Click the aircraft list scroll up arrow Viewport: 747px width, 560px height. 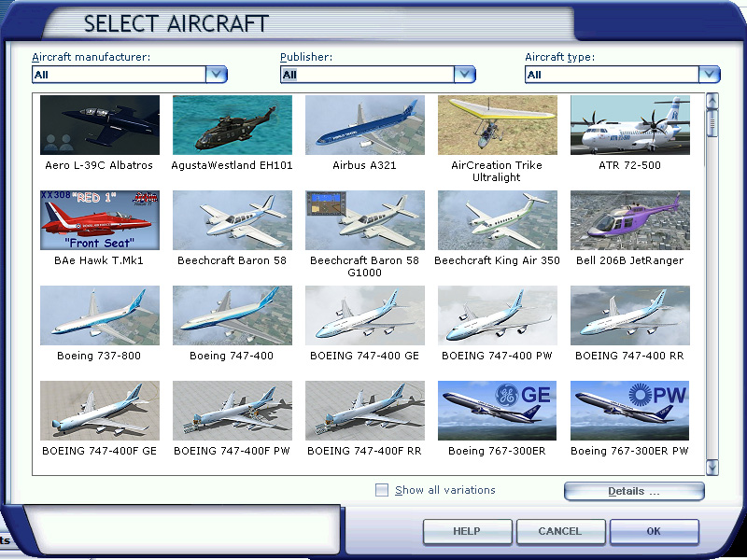(x=712, y=101)
